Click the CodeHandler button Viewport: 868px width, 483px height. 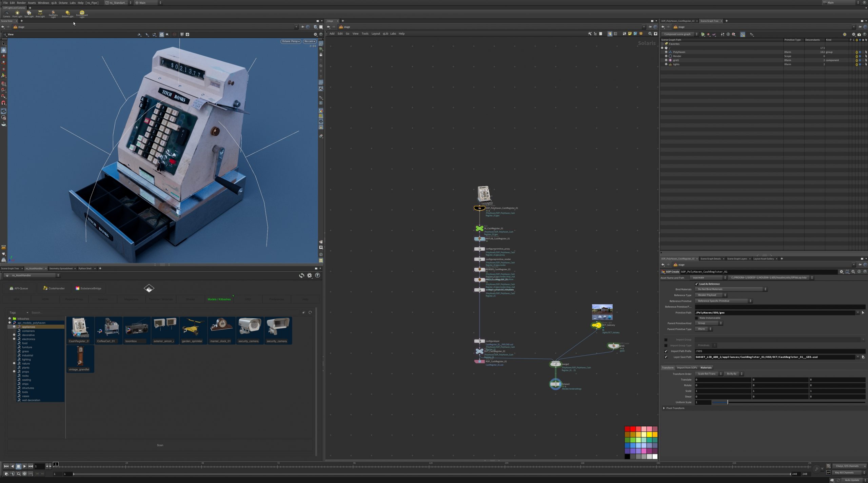pos(54,288)
